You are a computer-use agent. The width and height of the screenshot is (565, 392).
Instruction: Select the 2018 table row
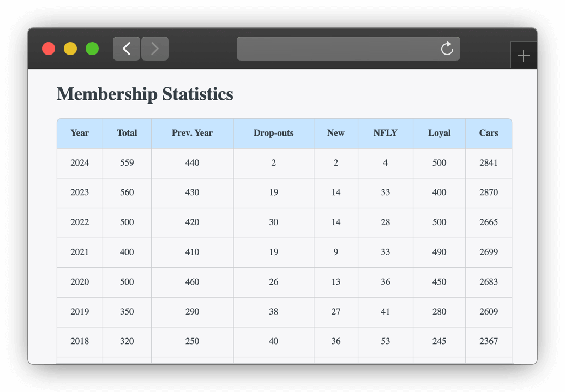point(273,341)
